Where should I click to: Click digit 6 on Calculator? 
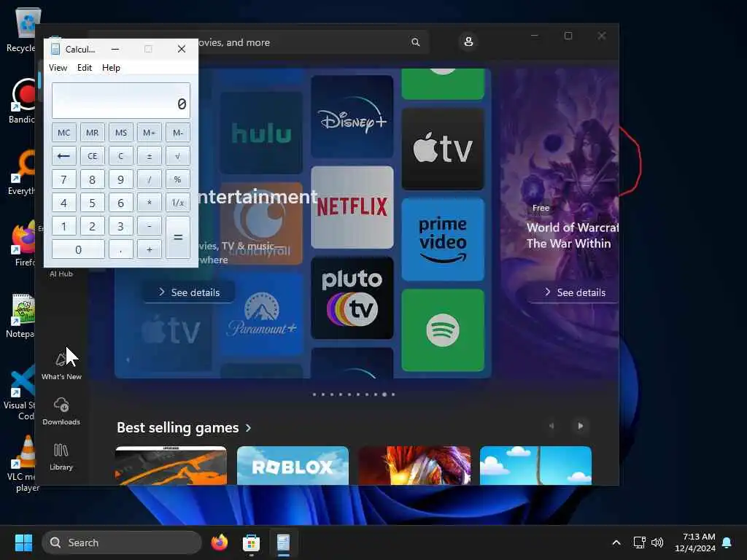pyautogui.click(x=121, y=203)
